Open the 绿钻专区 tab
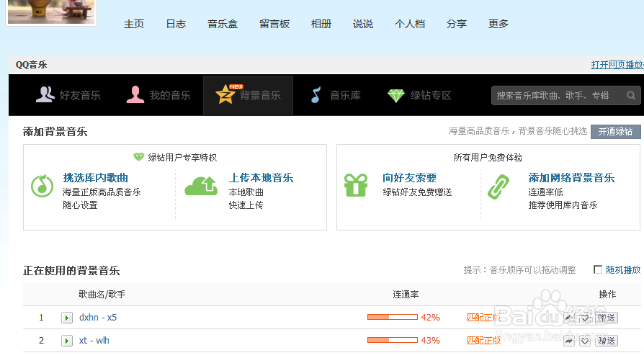Screen dimensions: 644x358 pyautogui.click(x=419, y=95)
